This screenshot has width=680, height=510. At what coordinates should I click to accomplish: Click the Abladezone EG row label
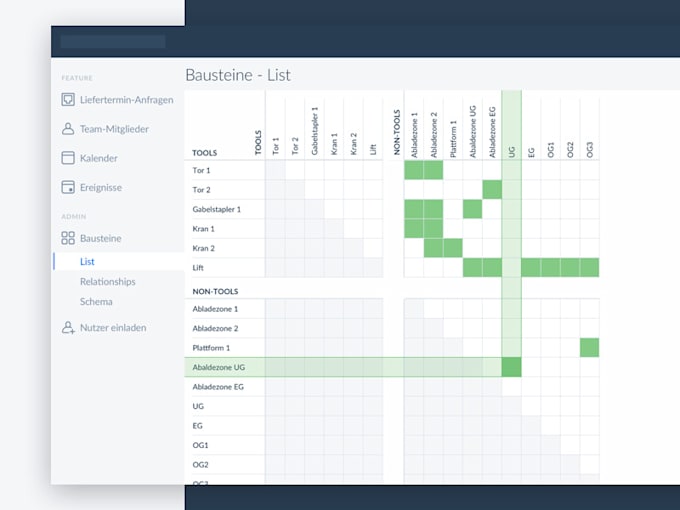(x=218, y=387)
